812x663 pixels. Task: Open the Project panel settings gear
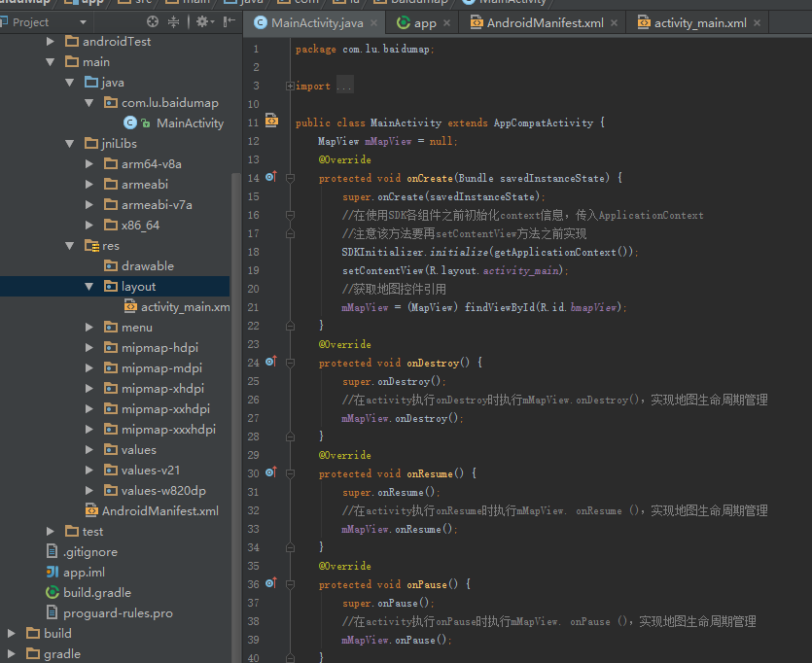click(205, 21)
